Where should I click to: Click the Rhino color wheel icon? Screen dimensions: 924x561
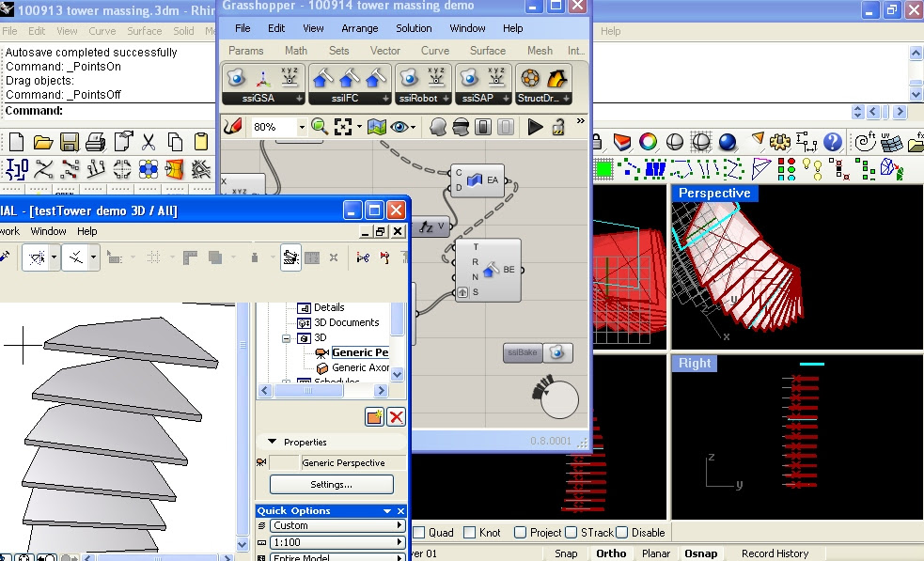(x=648, y=142)
